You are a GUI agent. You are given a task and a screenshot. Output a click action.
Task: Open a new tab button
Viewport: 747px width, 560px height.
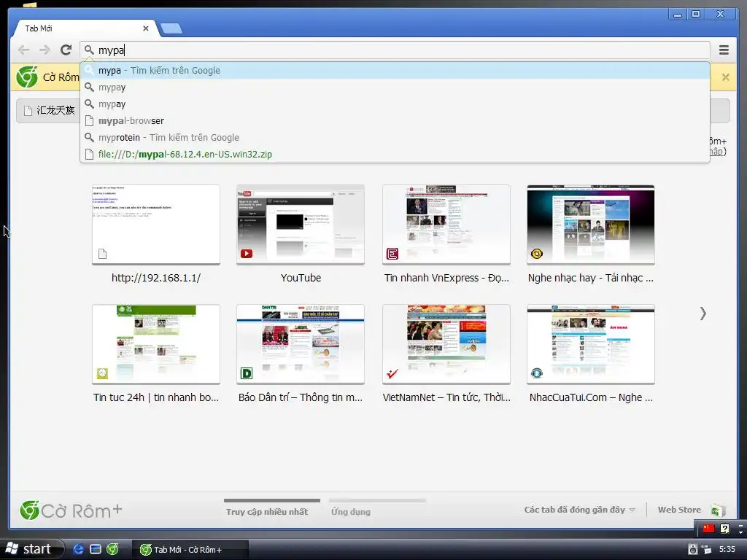(x=171, y=28)
